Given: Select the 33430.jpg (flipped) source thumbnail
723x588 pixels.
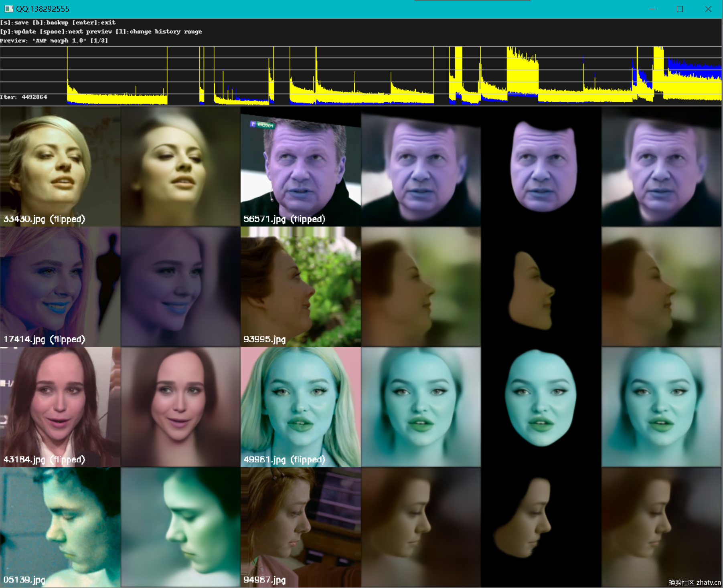Looking at the screenshot, I should [x=60, y=166].
